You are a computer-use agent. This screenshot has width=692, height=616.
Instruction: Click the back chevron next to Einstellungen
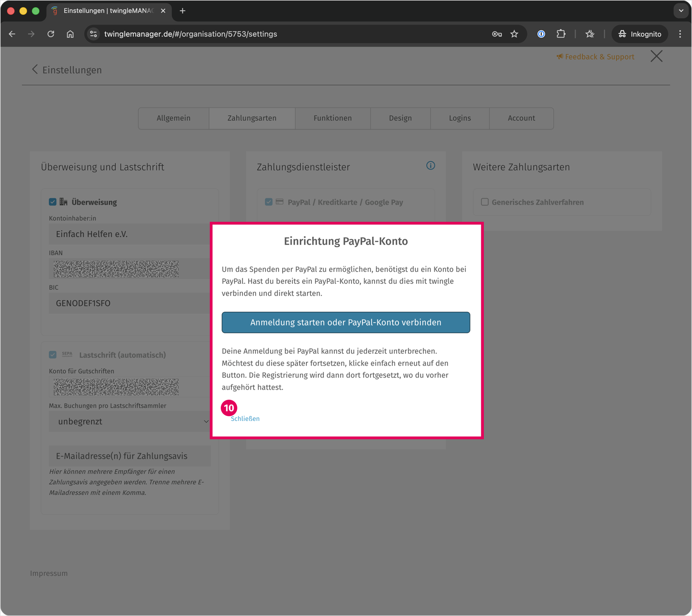click(x=35, y=69)
